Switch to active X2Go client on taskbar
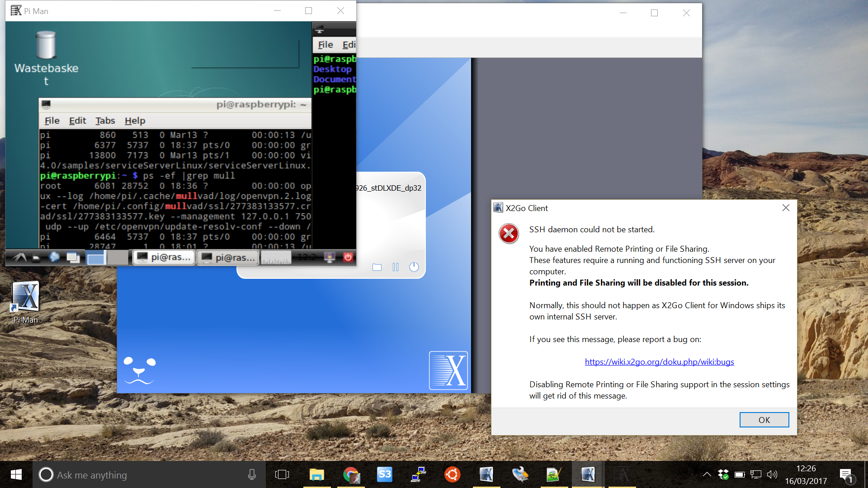868x488 pixels. point(588,474)
